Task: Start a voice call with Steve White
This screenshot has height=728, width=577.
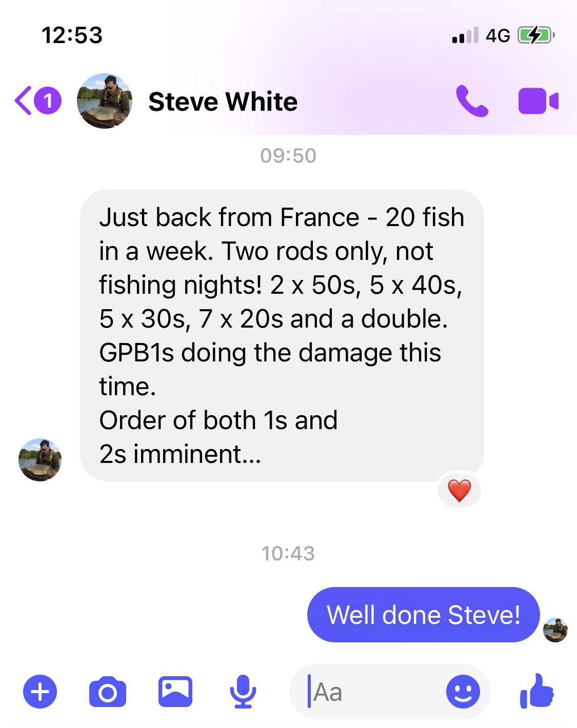Action: 472,101
